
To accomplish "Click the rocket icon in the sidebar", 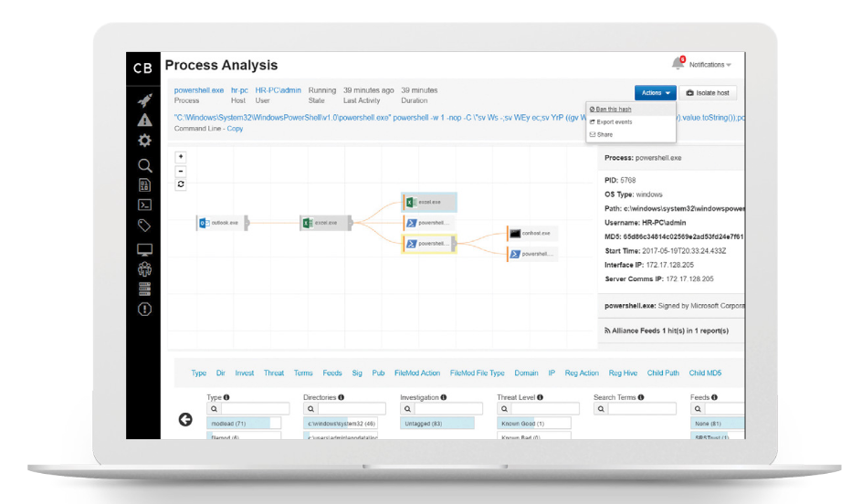I will pyautogui.click(x=144, y=100).
